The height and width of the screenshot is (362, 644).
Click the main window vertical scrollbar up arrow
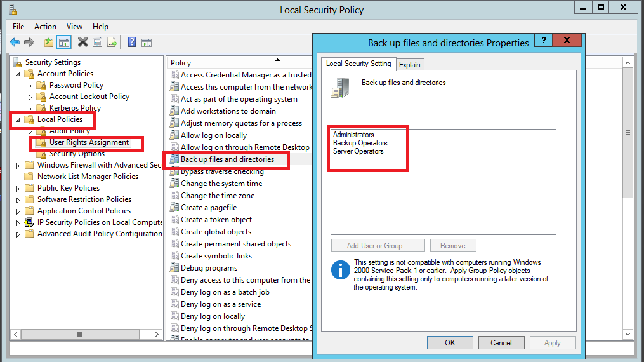click(628, 62)
